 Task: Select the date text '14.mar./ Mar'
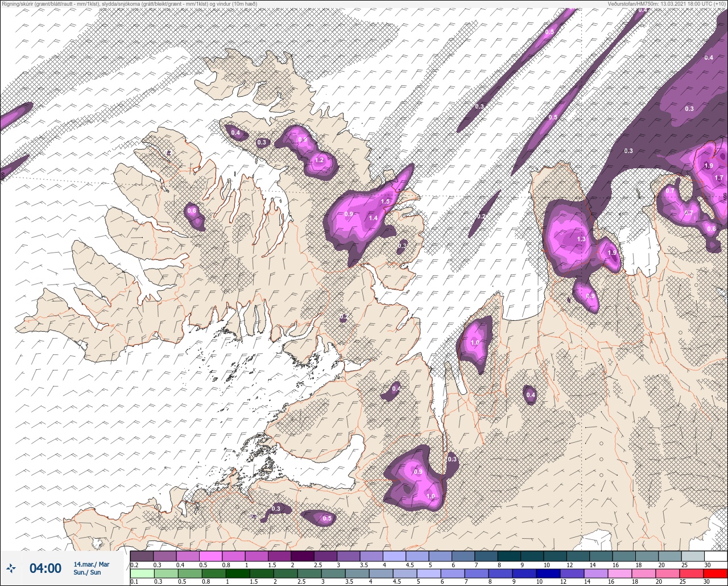pyautogui.click(x=92, y=564)
